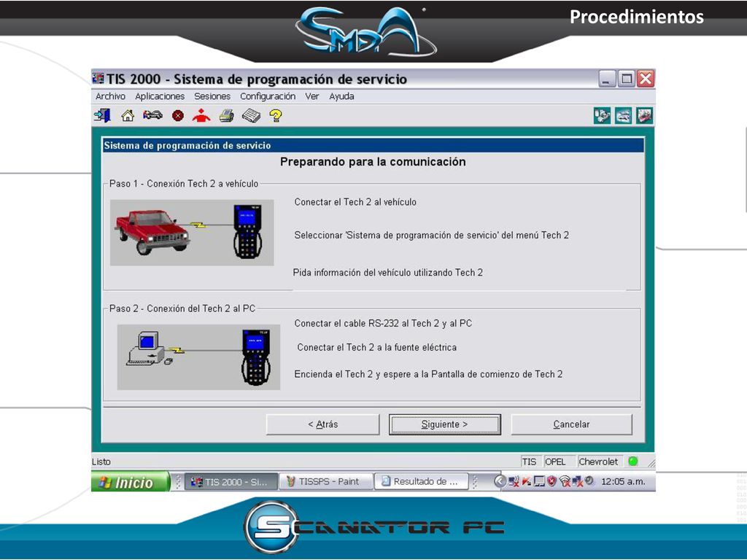Open the Ver menu
The image size is (747, 560).
coord(312,96)
